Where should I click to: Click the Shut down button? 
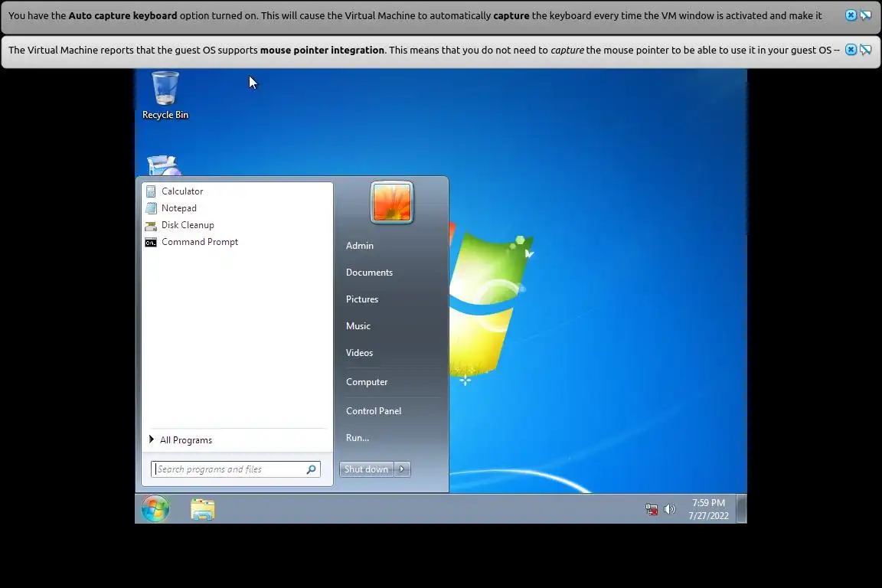(x=366, y=469)
